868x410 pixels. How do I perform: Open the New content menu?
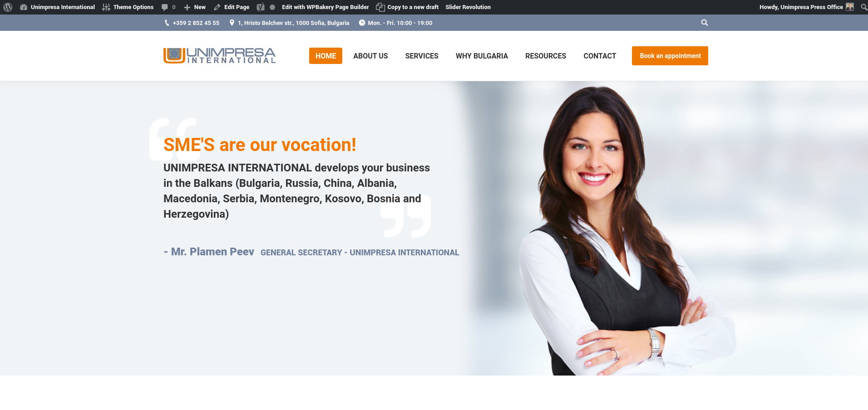point(195,7)
